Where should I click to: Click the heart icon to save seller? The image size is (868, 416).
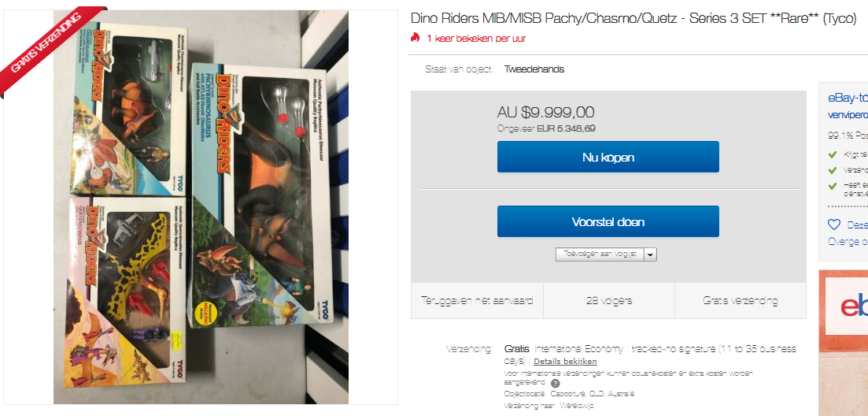[x=833, y=225]
